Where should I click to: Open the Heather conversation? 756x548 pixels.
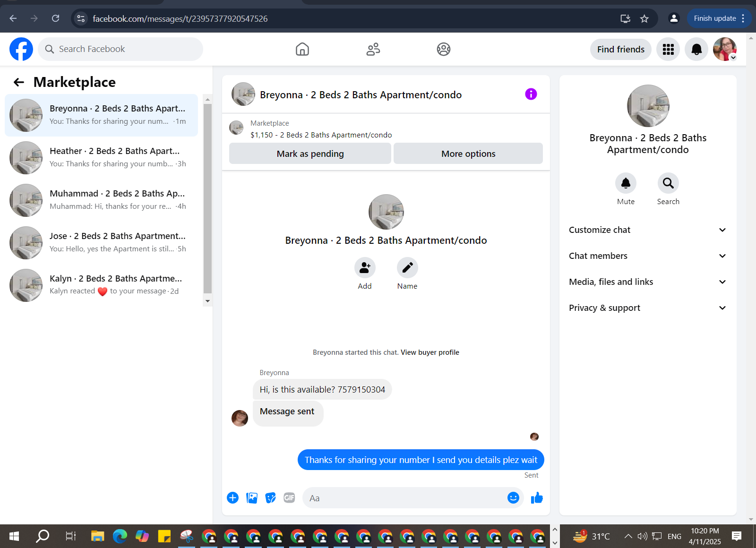[x=102, y=158]
